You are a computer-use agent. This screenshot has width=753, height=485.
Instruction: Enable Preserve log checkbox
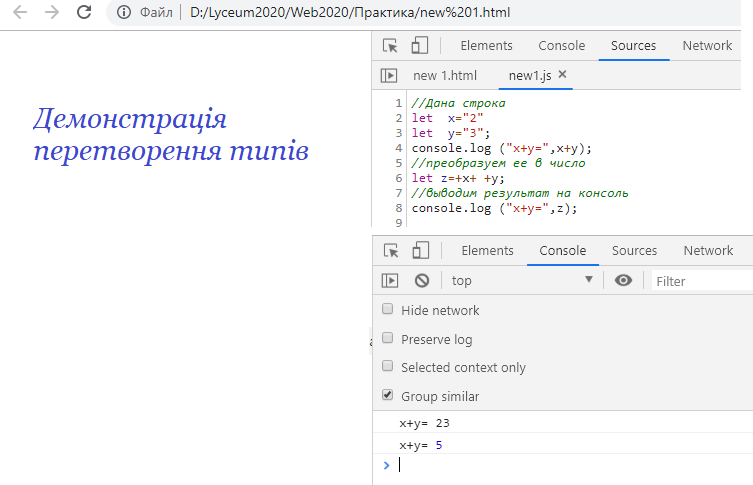point(388,339)
